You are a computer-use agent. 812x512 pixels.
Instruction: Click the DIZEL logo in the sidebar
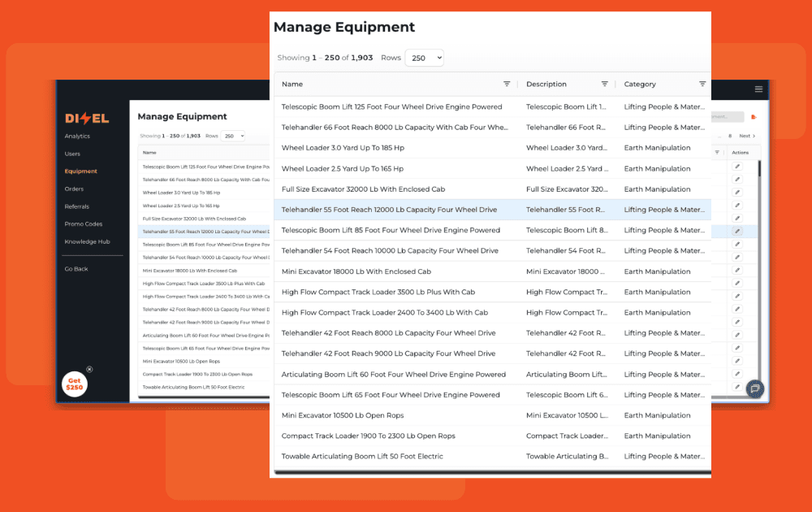tap(87, 118)
